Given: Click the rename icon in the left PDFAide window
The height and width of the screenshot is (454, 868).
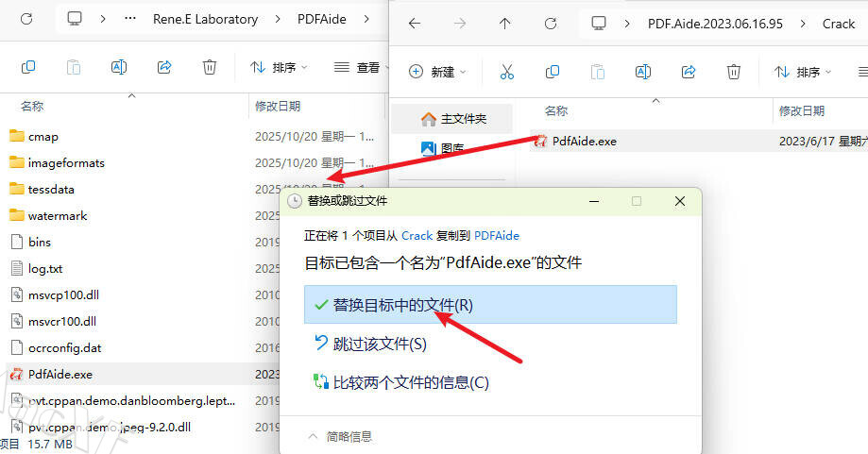Looking at the screenshot, I should pos(119,67).
